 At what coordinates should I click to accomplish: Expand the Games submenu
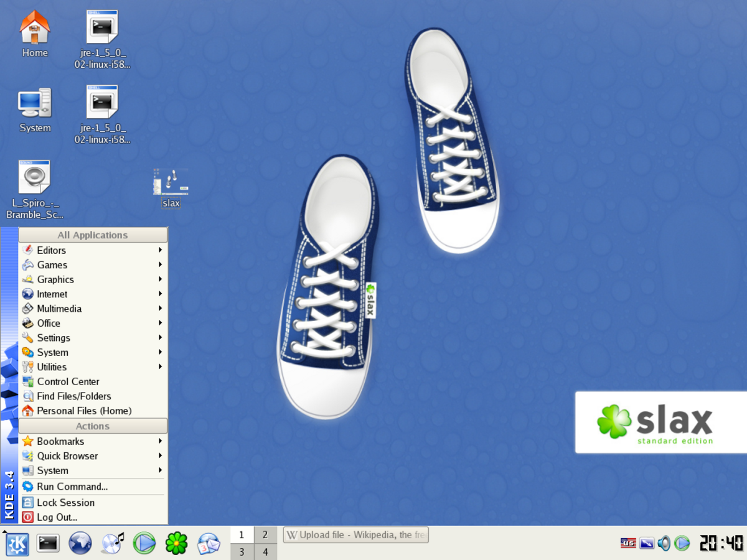[x=93, y=265]
